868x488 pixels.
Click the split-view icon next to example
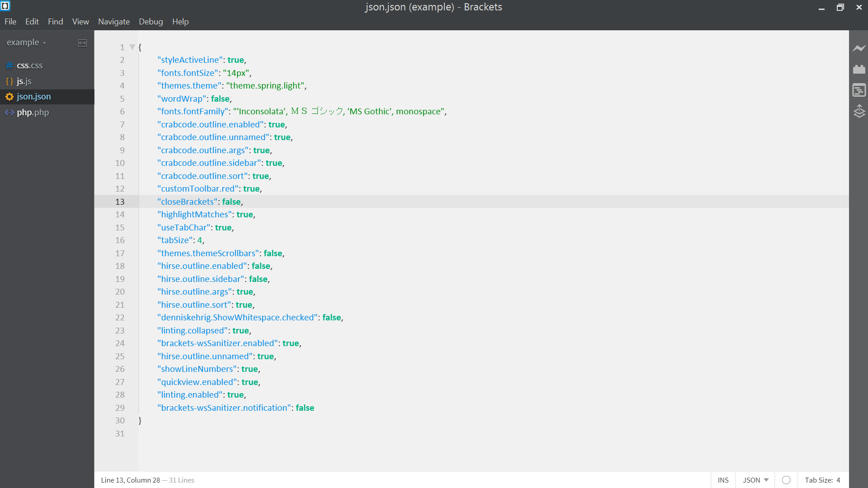(x=82, y=42)
